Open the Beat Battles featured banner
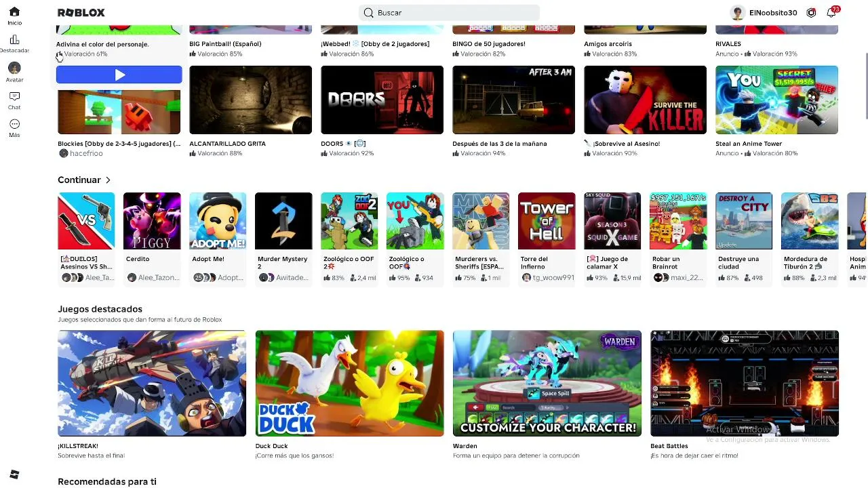Image resolution: width=868 pixels, height=488 pixels. coord(745,384)
